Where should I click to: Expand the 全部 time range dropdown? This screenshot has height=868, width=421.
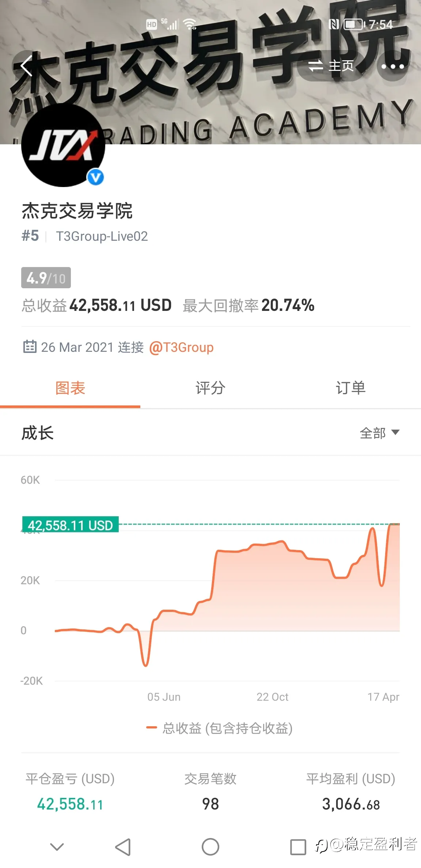(379, 433)
